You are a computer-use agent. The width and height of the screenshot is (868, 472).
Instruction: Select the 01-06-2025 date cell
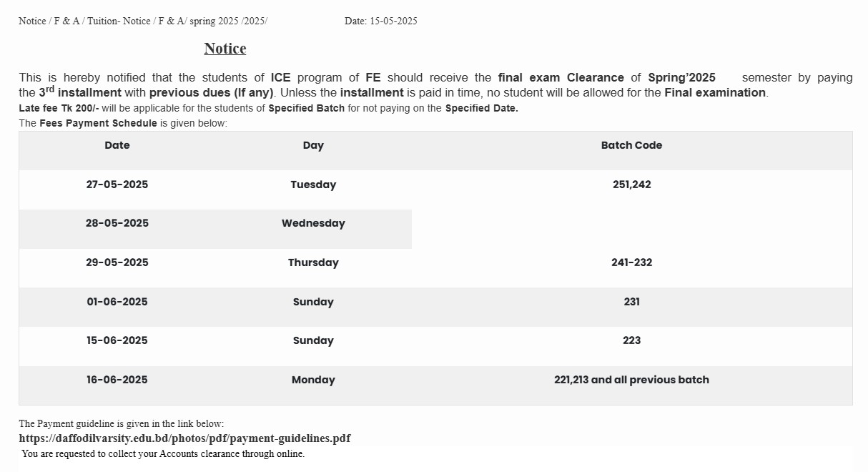[x=117, y=302]
